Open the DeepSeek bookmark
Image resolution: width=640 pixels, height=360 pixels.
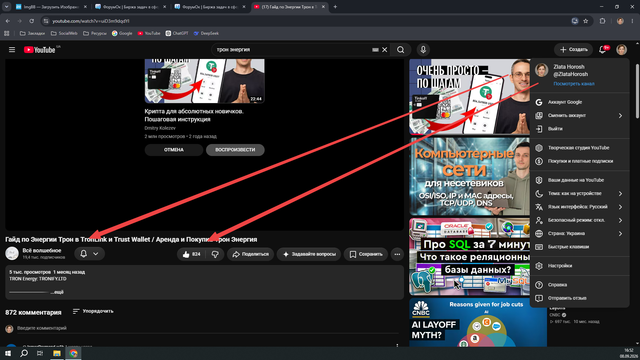[x=206, y=33]
